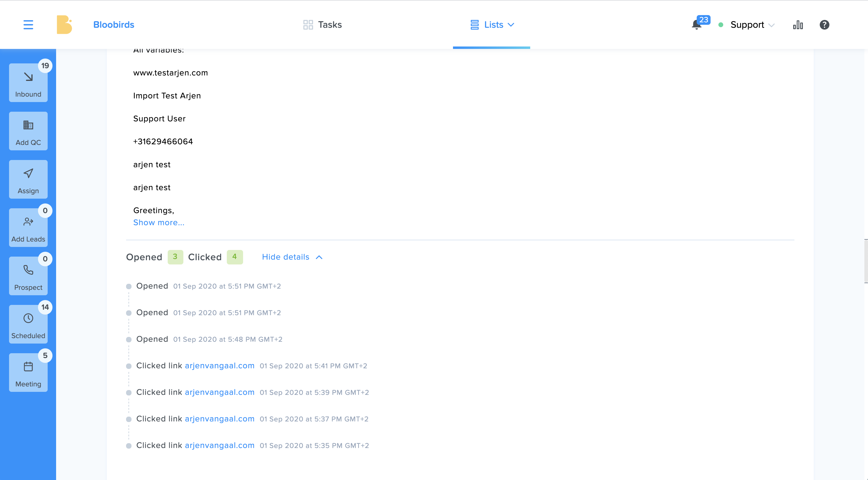Click the 5:48 PM Opened event timestamp
Viewport: 868px width, 480px height.
pyautogui.click(x=228, y=339)
